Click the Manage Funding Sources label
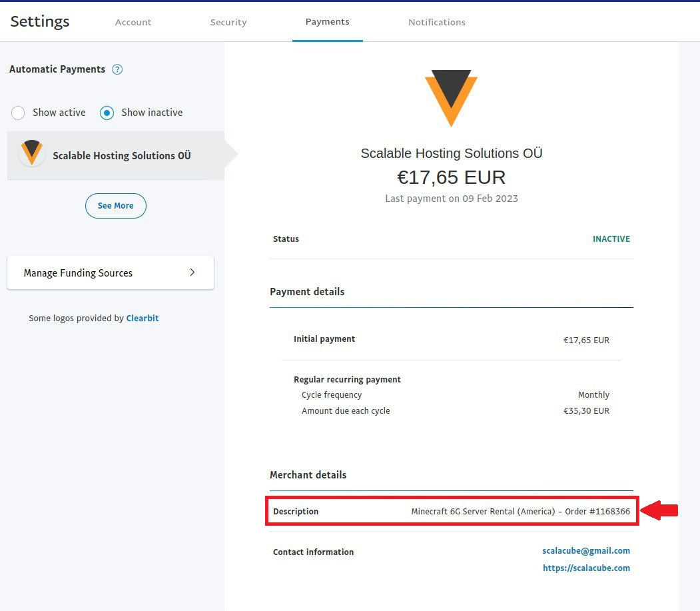The image size is (700, 611). [x=78, y=273]
